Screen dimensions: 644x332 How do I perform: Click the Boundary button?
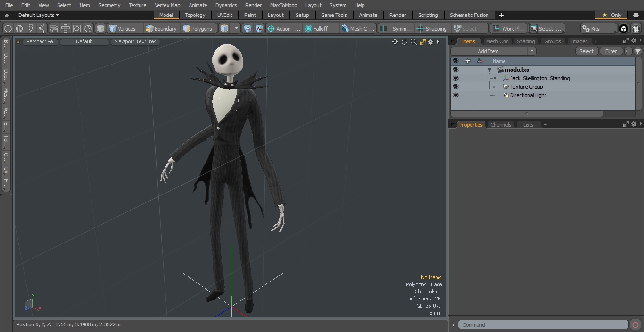click(x=161, y=29)
